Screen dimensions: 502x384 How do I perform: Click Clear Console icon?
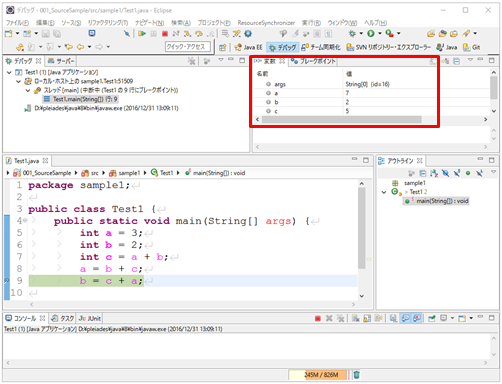tap(356, 319)
